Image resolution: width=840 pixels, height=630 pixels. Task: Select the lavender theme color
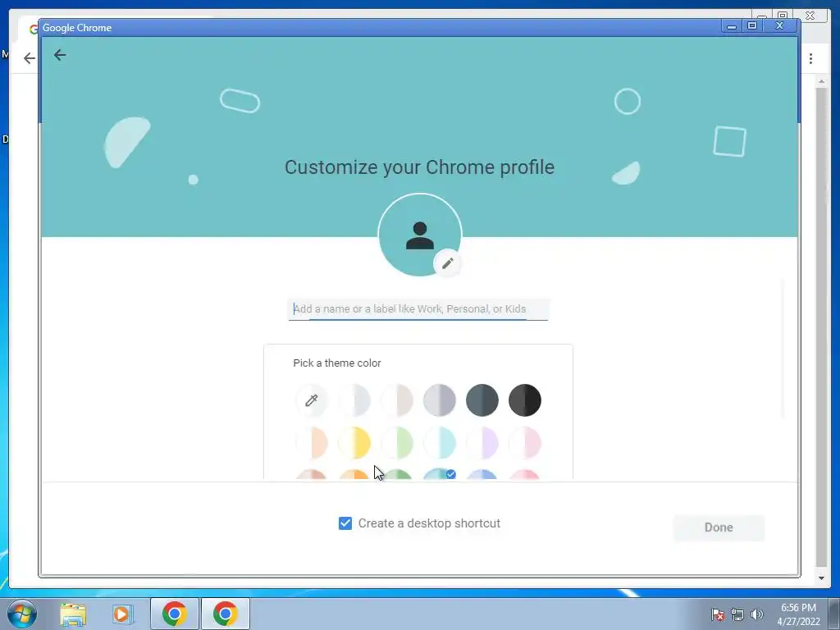(x=482, y=443)
